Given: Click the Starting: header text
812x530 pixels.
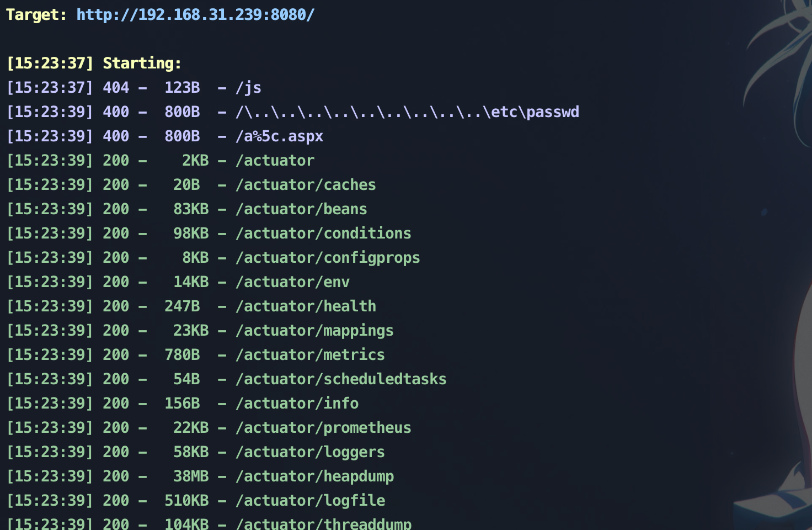Looking at the screenshot, I should point(142,63).
